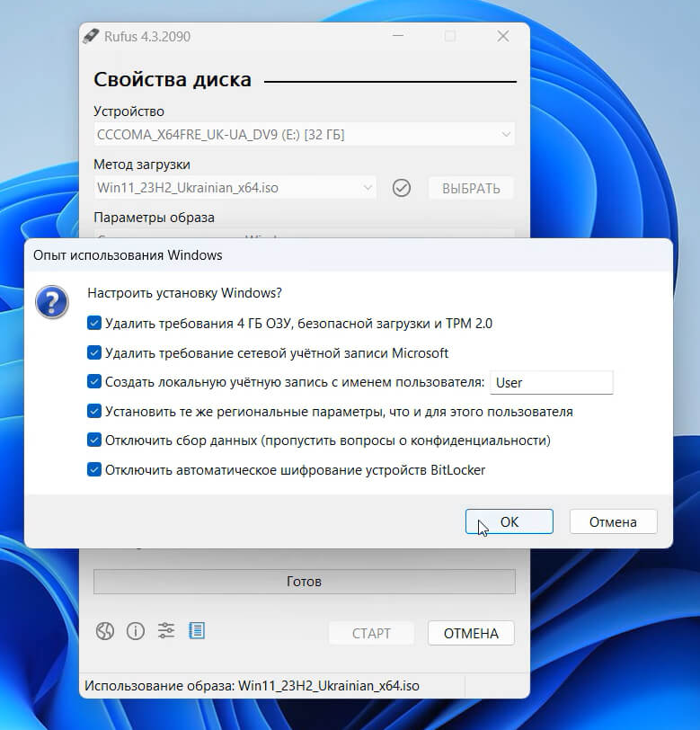The image size is (700, 730).
Task: Disable the local account creation checkbox
Action: (x=94, y=382)
